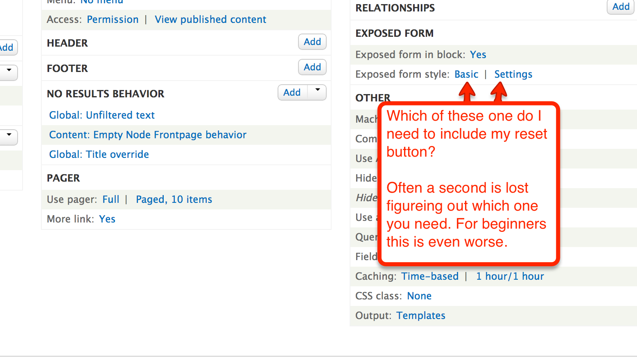The width and height of the screenshot is (637, 364).
Task: Open exposed form style Settings link
Action: pos(513,74)
